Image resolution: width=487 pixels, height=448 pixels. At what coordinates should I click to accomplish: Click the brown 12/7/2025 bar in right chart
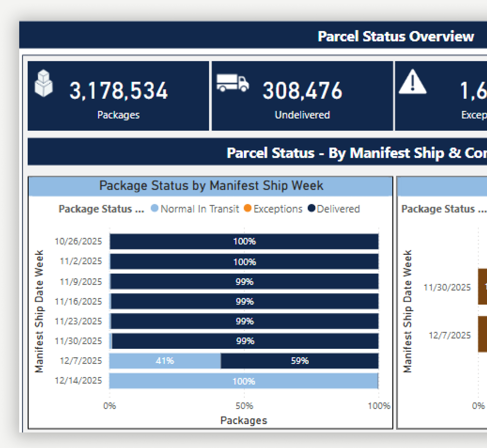click(482, 334)
